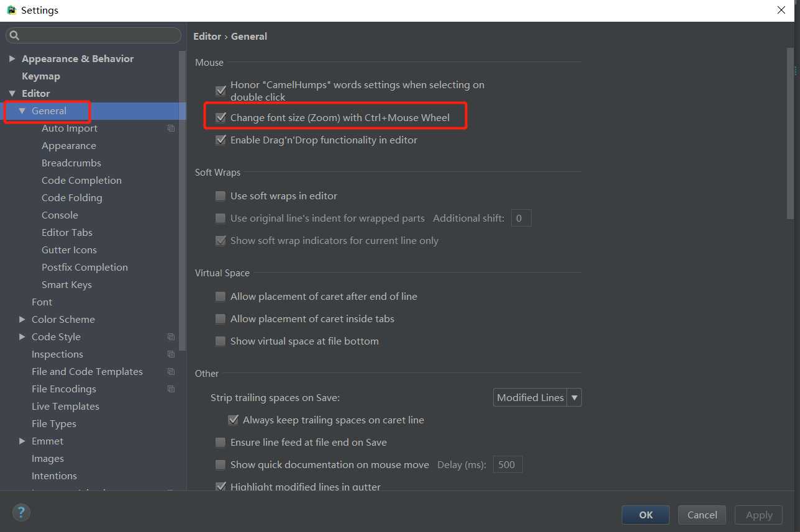Screen dimensions: 800x532
Task: Open File Encodings settings
Action: pyautogui.click(x=64, y=389)
